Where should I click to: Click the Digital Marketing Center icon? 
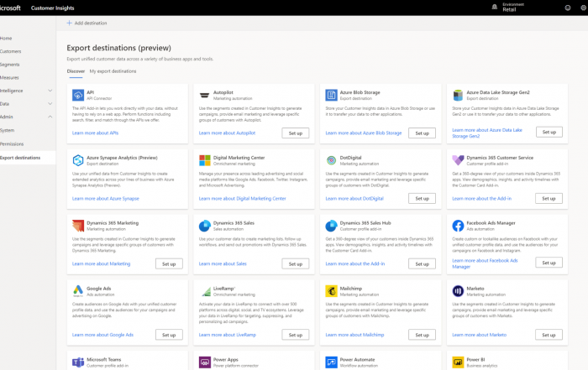coord(205,160)
